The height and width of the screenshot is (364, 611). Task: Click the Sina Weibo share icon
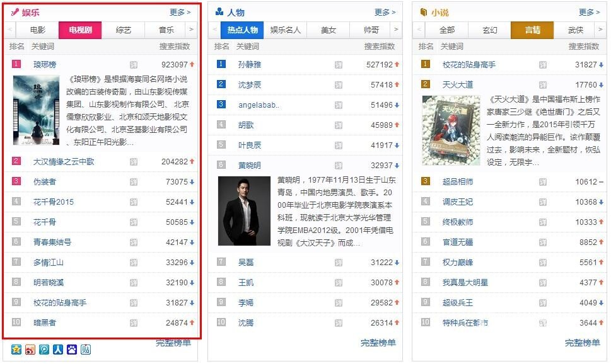30,350
